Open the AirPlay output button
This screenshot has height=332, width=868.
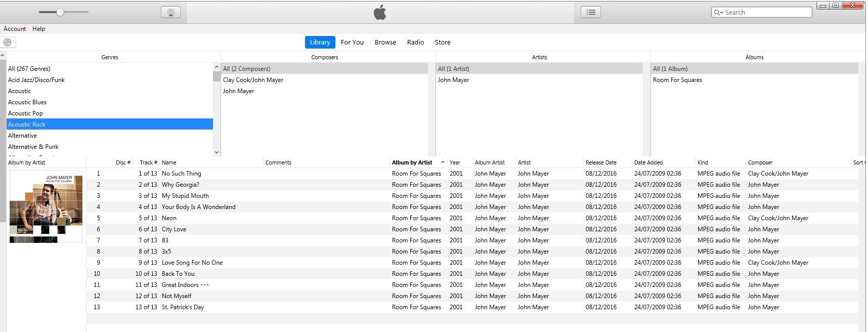tap(170, 12)
